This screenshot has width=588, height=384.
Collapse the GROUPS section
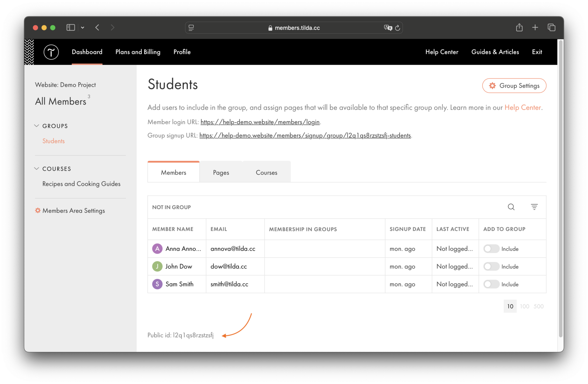tap(37, 125)
